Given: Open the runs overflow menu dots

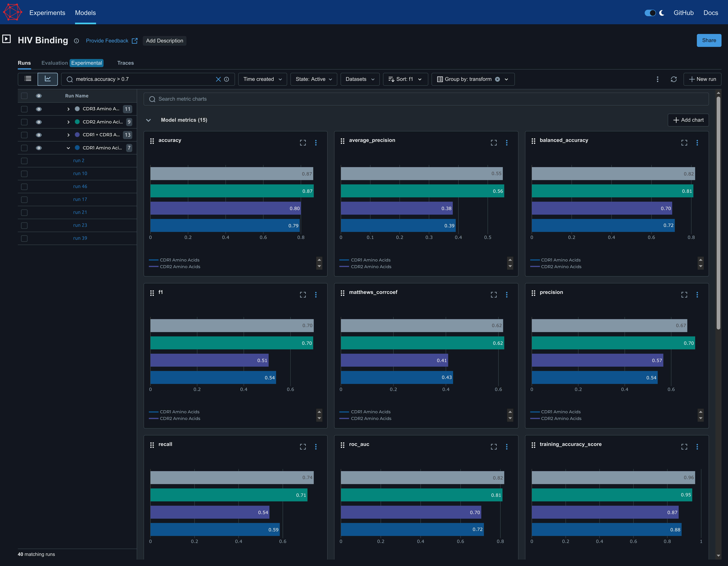Looking at the screenshot, I should pyautogui.click(x=657, y=79).
